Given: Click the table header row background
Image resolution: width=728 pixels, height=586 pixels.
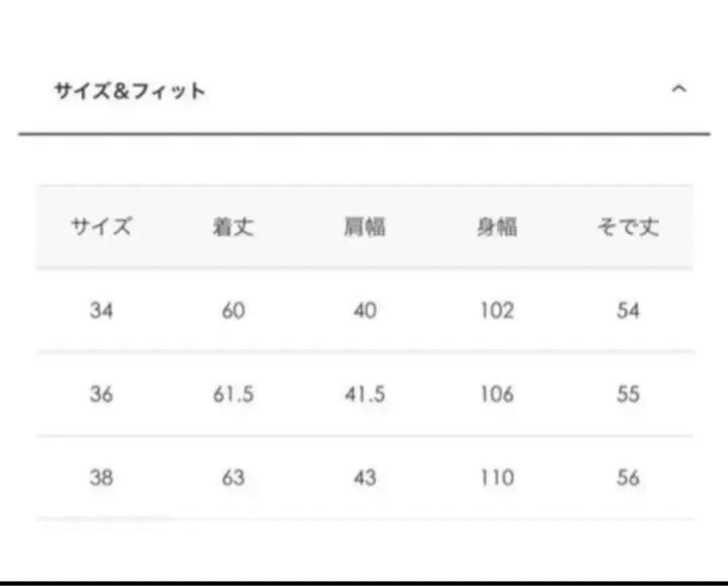Looking at the screenshot, I should (364, 227).
